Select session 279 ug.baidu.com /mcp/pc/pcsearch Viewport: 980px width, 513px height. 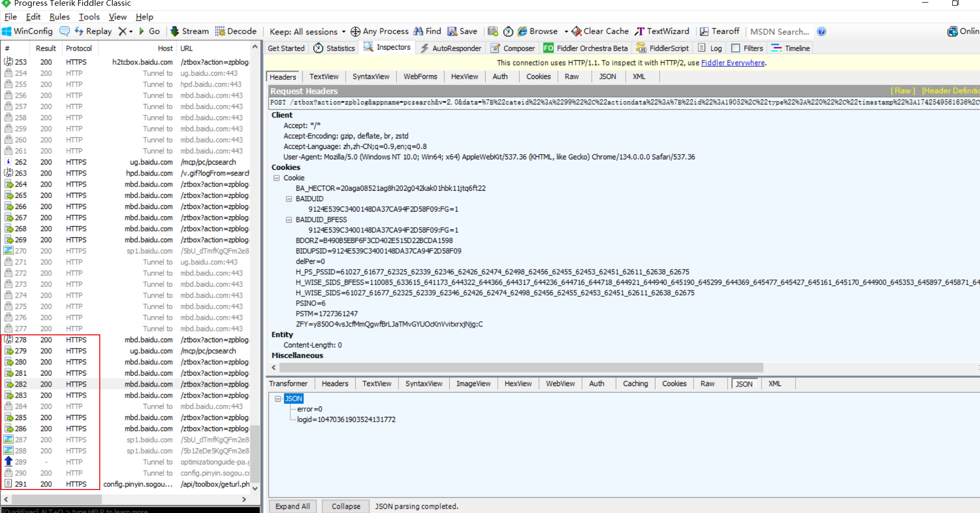(x=126, y=351)
